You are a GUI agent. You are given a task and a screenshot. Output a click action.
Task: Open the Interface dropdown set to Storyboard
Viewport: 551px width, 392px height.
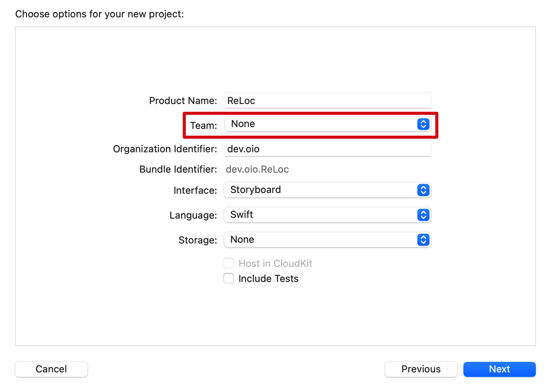[321, 190]
